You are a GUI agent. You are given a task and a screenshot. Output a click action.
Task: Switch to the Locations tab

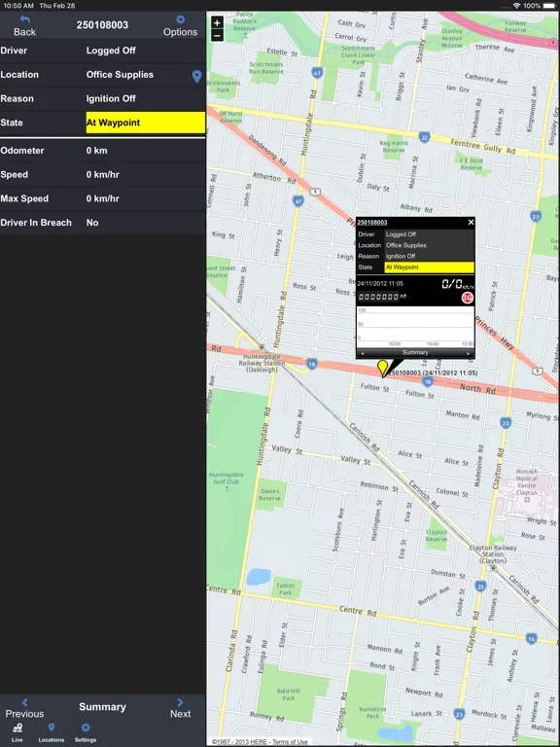pos(52,732)
